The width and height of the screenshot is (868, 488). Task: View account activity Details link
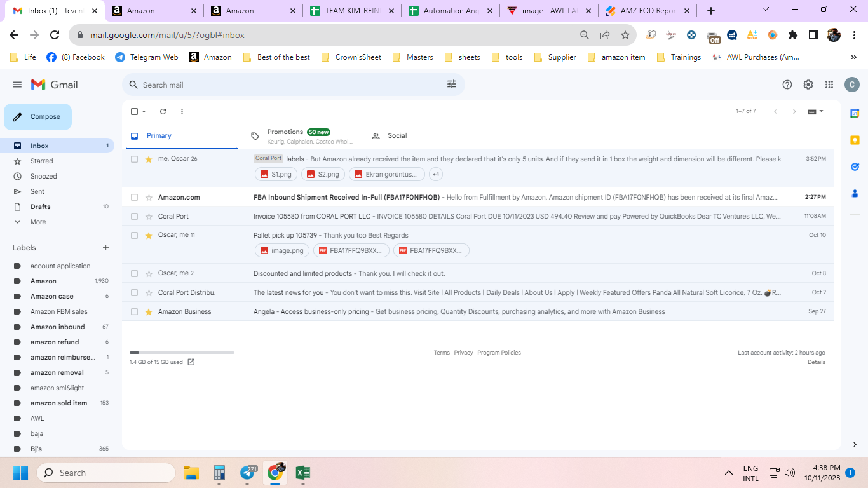pyautogui.click(x=817, y=362)
